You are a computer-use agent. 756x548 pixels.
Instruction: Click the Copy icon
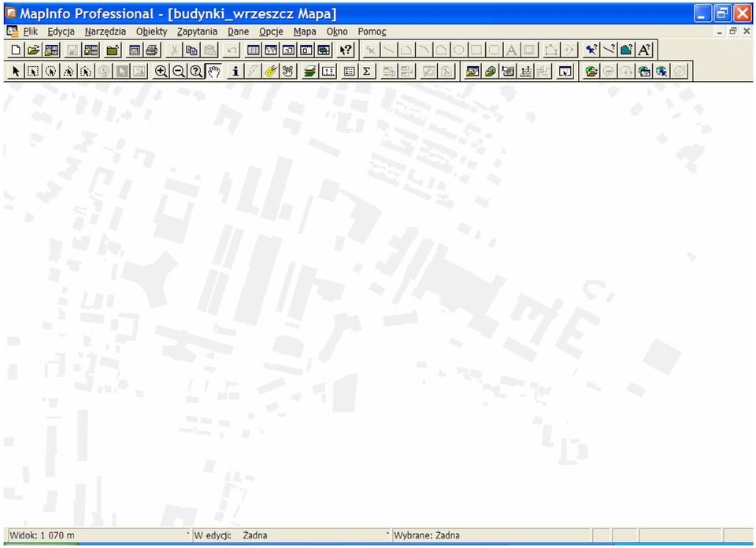(x=192, y=50)
